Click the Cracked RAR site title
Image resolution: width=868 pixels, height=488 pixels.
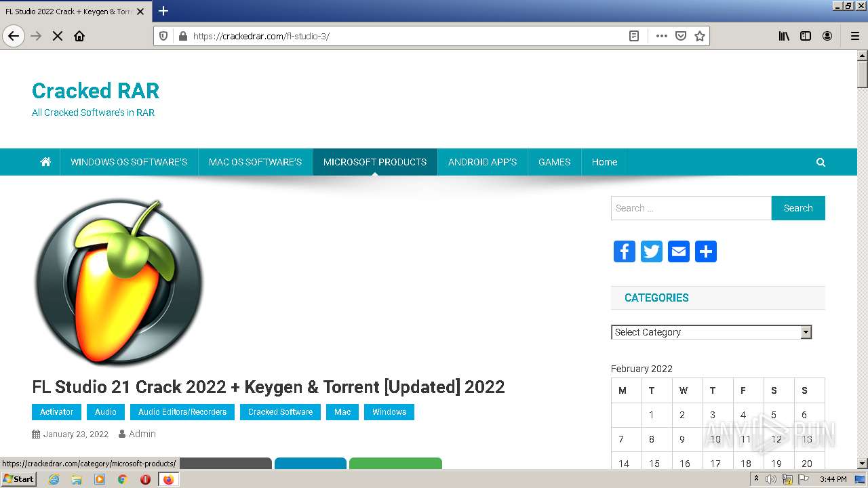point(96,91)
